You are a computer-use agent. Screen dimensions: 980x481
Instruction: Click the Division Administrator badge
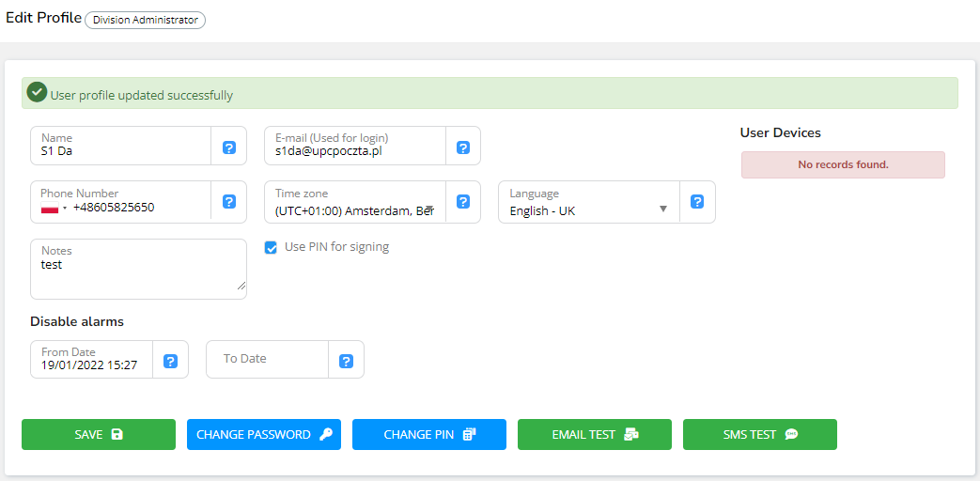tap(145, 20)
